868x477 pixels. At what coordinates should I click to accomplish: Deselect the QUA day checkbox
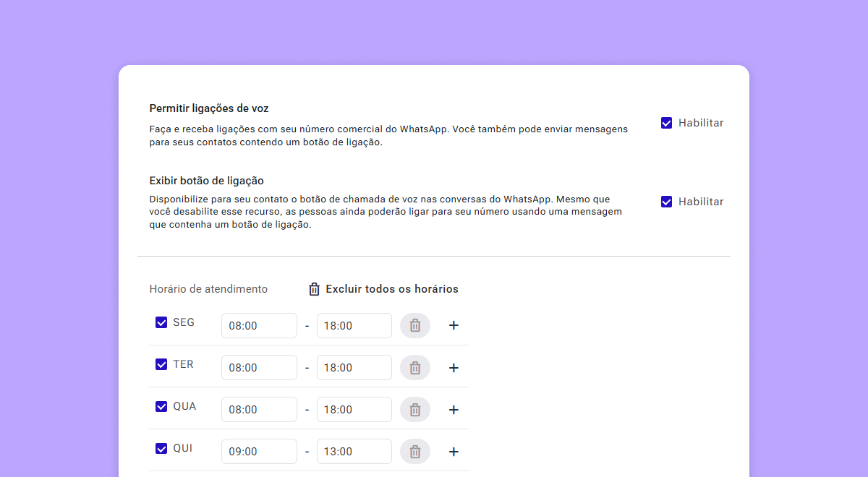pos(161,406)
